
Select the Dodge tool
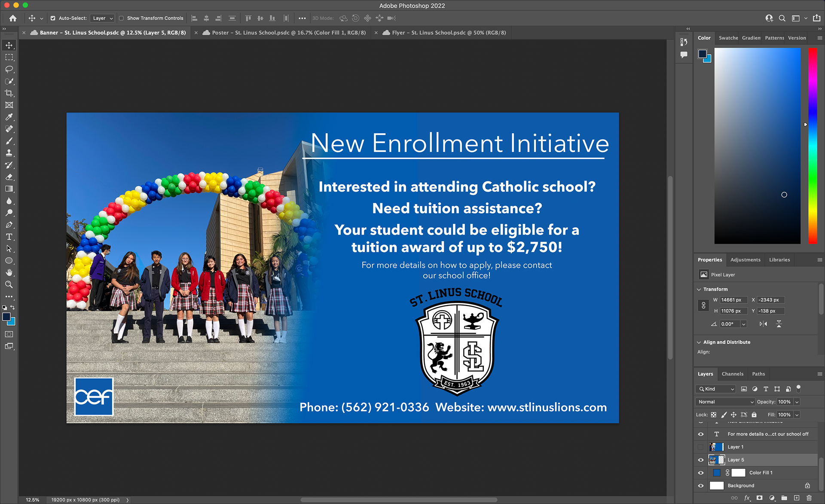pyautogui.click(x=9, y=213)
